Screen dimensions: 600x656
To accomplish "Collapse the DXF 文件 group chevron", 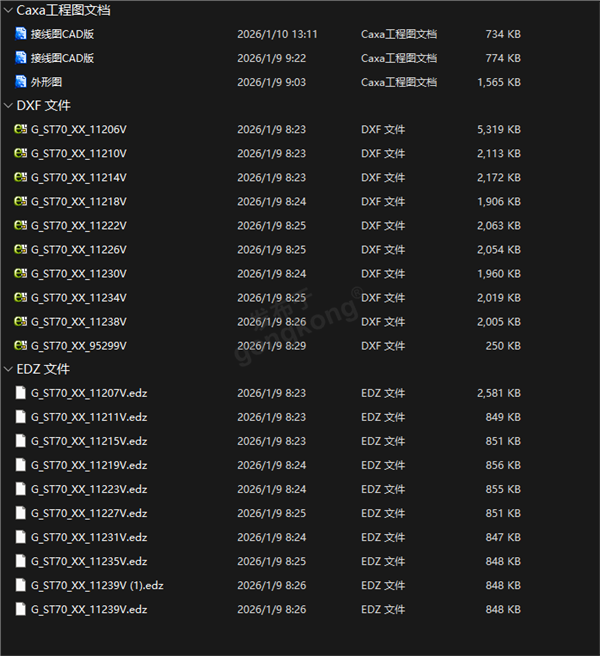I will click(7, 105).
